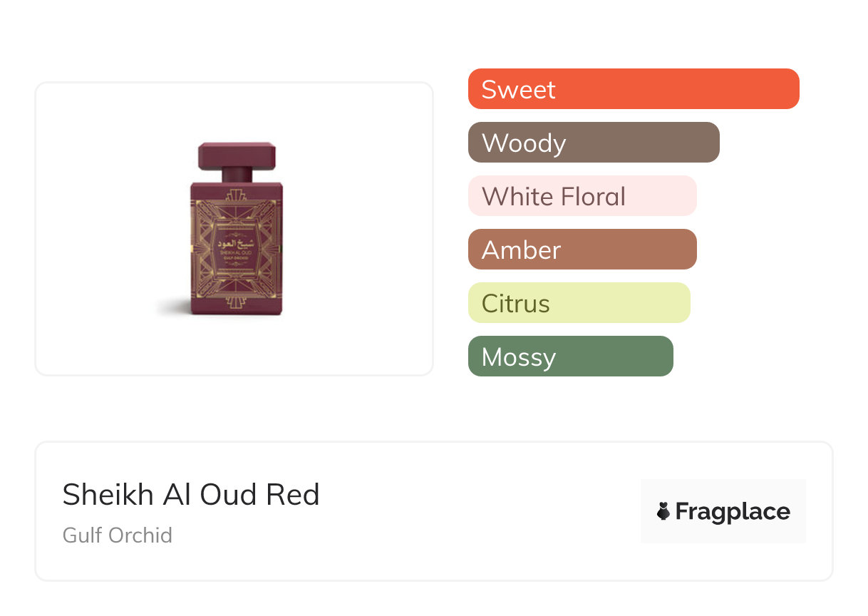Screen dimensions: 868x616
Task: Click the Mossy label text
Action: 518,357
